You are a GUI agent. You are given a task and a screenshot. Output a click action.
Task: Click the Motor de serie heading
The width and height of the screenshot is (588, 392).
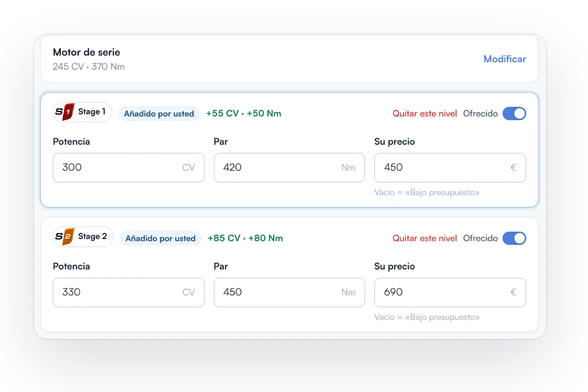86,52
